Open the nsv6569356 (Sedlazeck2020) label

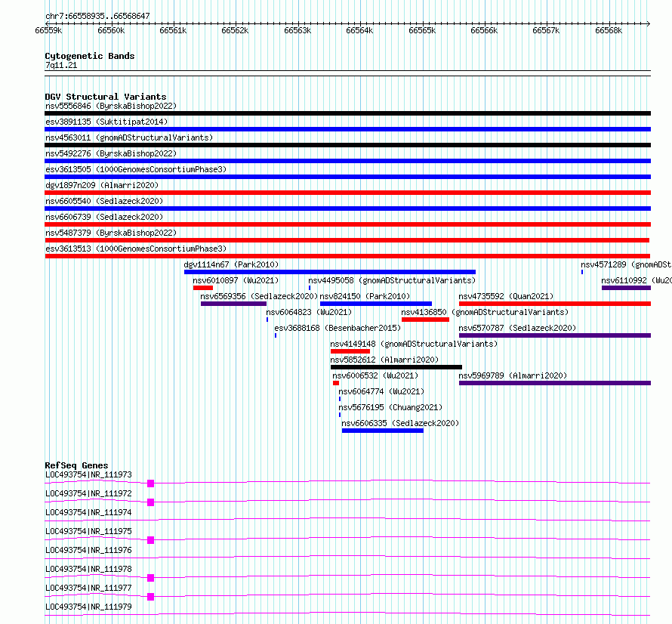(x=259, y=296)
